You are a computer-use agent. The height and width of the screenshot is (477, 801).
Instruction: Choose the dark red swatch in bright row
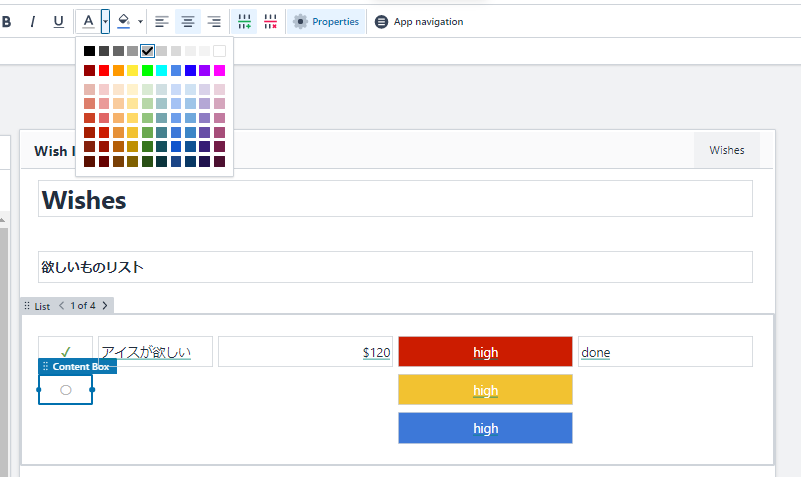pos(89,70)
